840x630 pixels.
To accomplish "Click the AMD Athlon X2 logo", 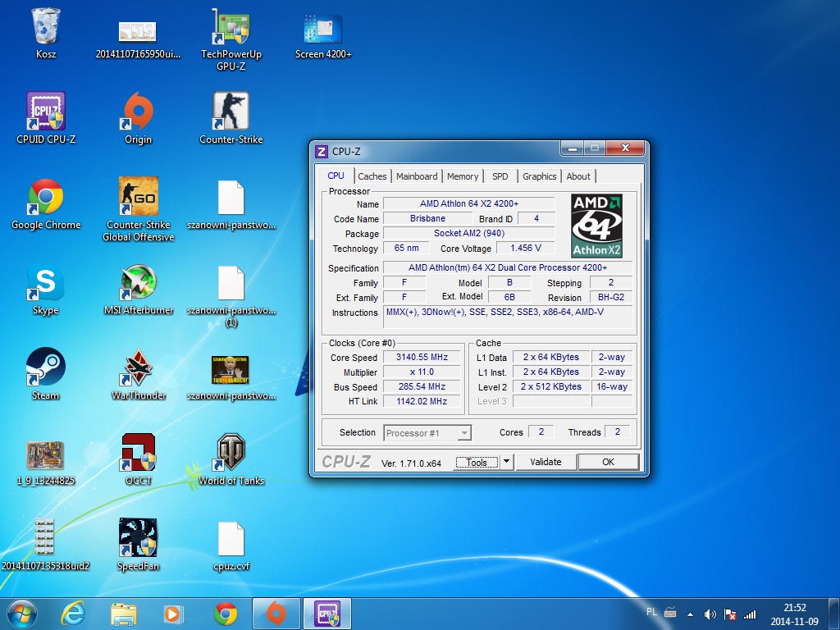I will (597, 226).
